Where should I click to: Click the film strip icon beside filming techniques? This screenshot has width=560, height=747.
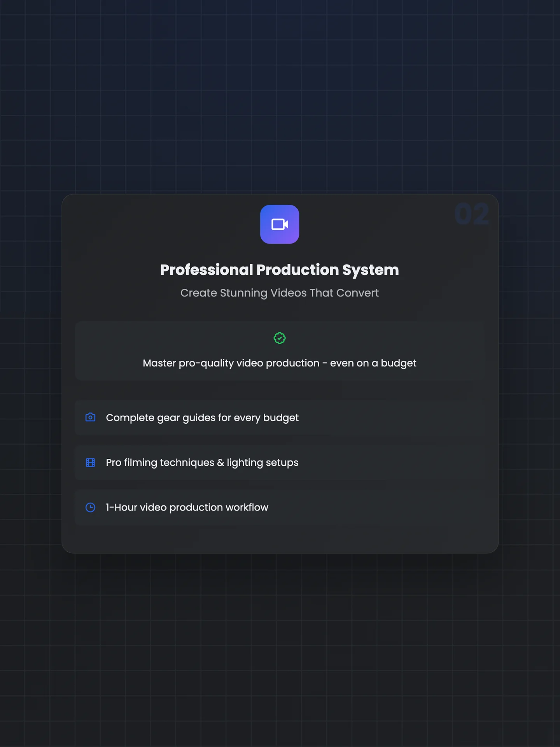click(90, 462)
